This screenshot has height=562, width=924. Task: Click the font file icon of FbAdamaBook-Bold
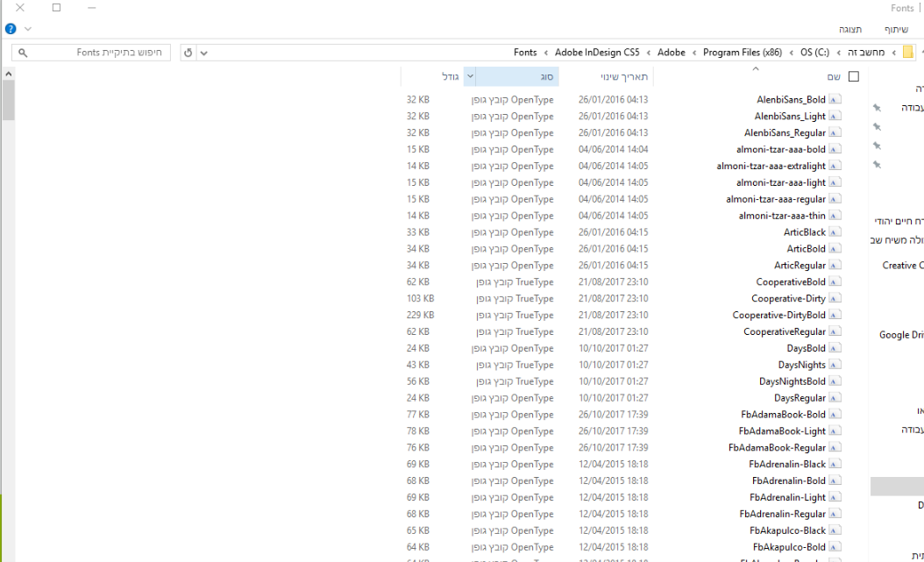tap(835, 414)
